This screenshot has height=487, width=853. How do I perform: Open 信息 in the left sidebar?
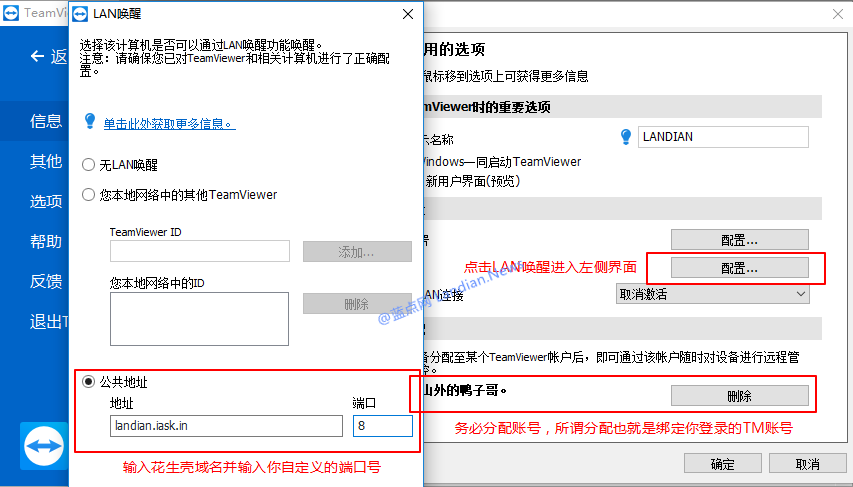tap(46, 121)
